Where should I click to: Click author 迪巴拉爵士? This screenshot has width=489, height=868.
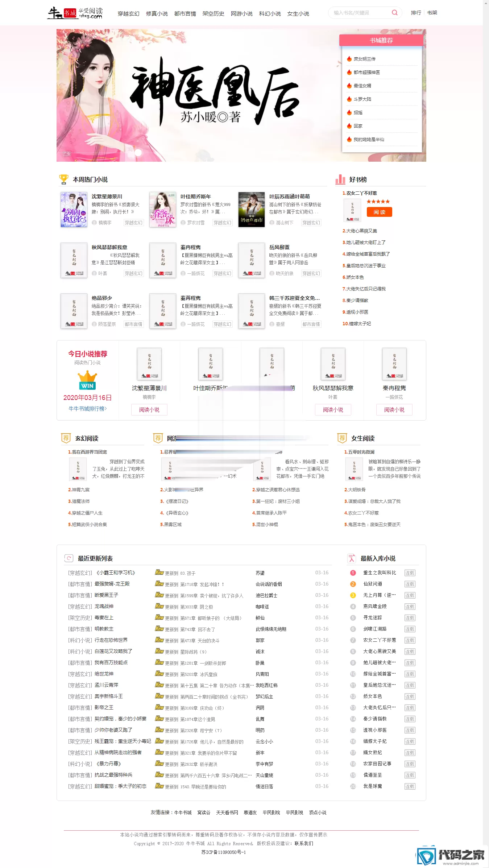[x=266, y=595]
